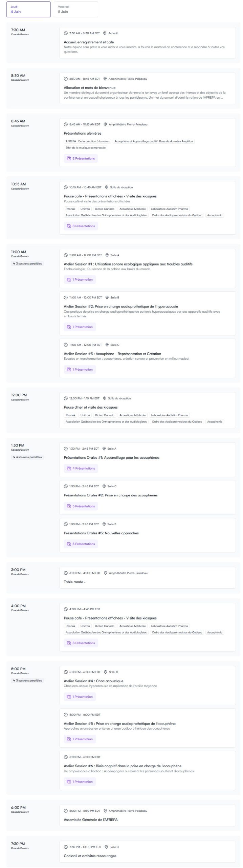Click presentation icon in Atelier Session #4

click(x=69, y=697)
